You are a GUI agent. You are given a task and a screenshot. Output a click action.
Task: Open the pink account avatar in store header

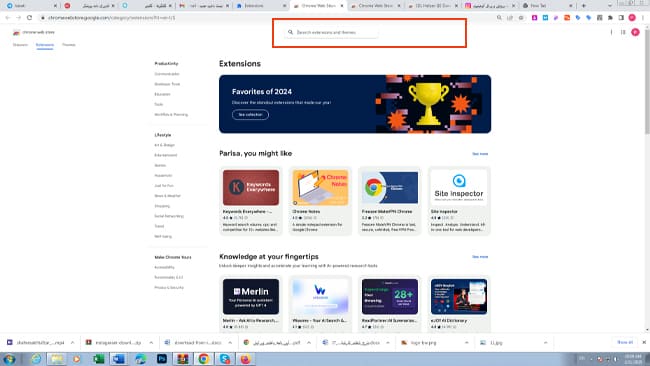tap(635, 32)
